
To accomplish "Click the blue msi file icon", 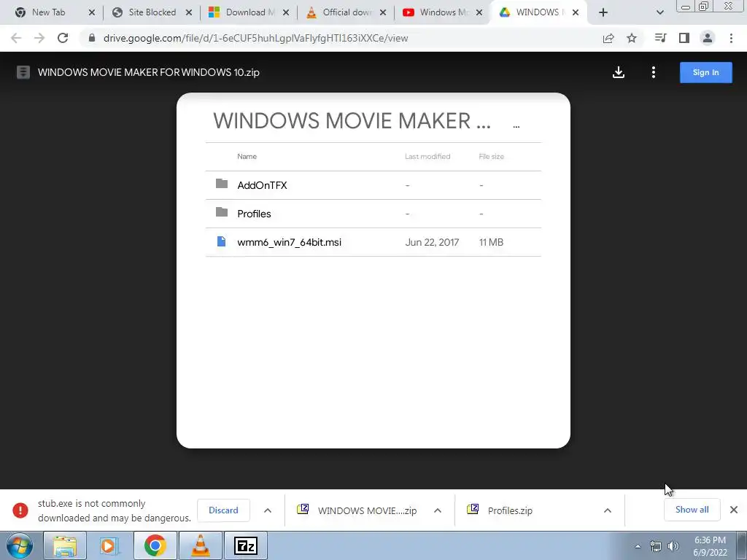I will click(222, 241).
